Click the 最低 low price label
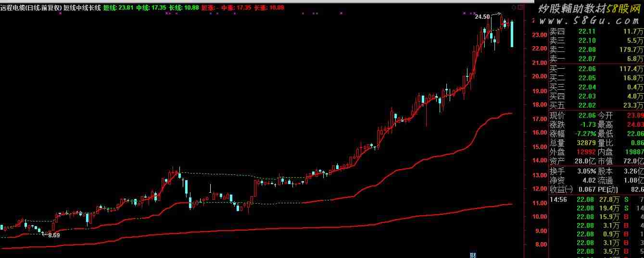The image size is (644, 258). tap(606, 134)
